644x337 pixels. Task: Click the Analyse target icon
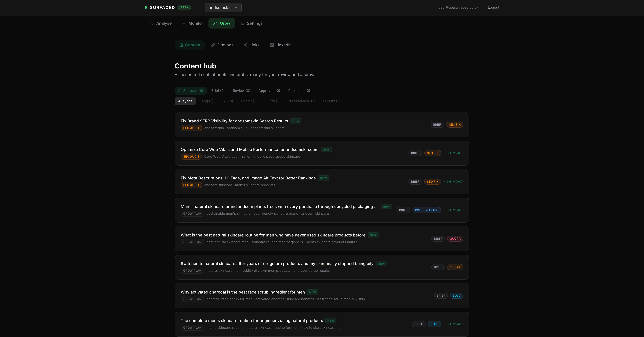click(x=152, y=23)
